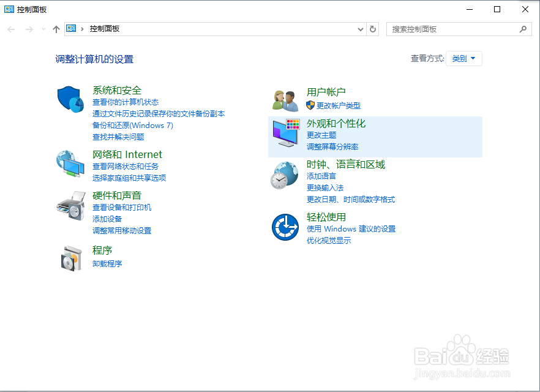
Task: Click 调整常用移动设置 link
Action: [122, 230]
